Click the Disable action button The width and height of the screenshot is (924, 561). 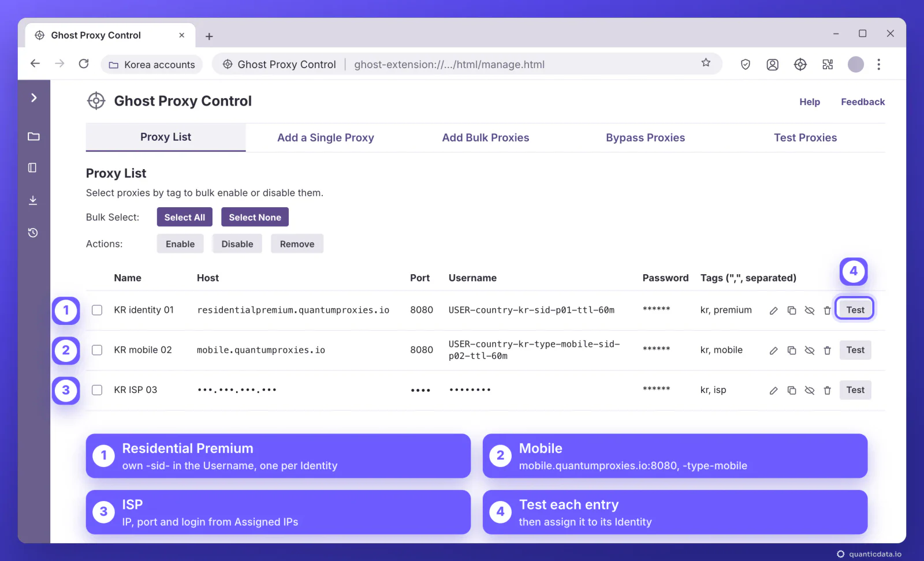pos(237,244)
